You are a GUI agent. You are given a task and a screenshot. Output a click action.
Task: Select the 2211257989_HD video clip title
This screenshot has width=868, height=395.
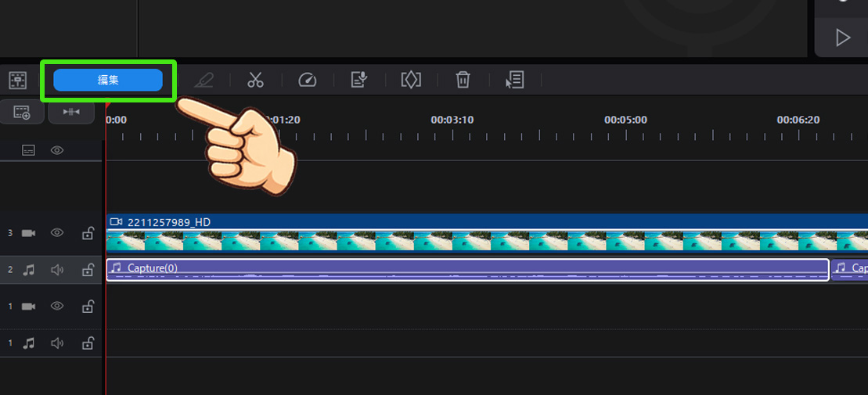coord(169,222)
